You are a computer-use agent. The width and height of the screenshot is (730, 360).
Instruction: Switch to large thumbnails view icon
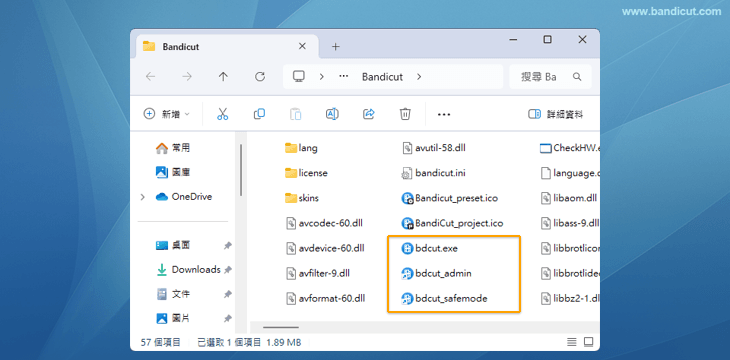point(589,342)
